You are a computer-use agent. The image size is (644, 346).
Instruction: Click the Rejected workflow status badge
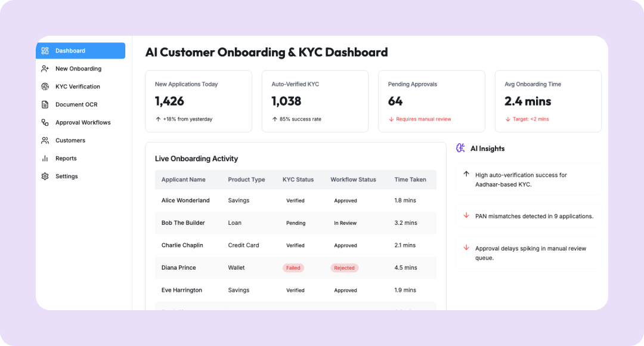click(x=344, y=268)
